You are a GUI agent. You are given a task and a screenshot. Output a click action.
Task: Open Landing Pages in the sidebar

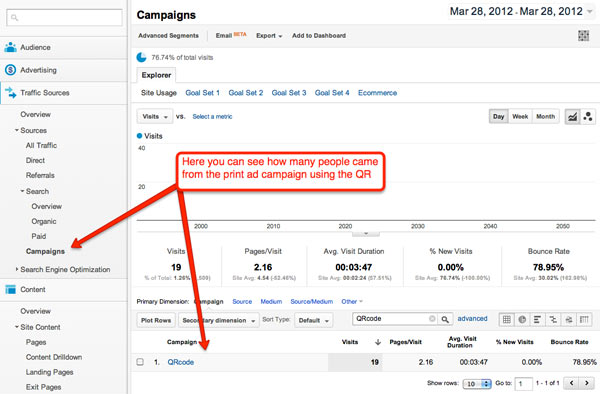pos(49,372)
